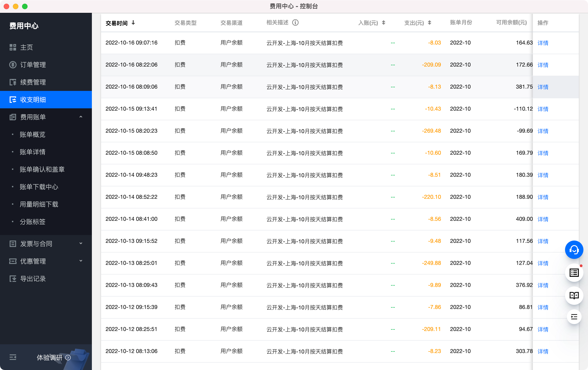Collapse the 费用账单 submenu
The height and width of the screenshot is (370, 588).
pyautogui.click(x=81, y=117)
